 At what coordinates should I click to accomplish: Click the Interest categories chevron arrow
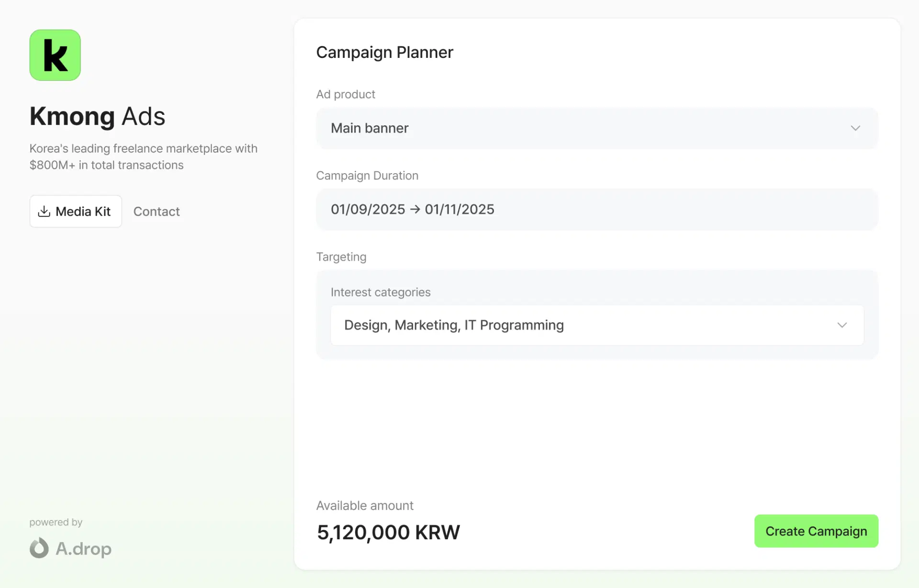842,325
